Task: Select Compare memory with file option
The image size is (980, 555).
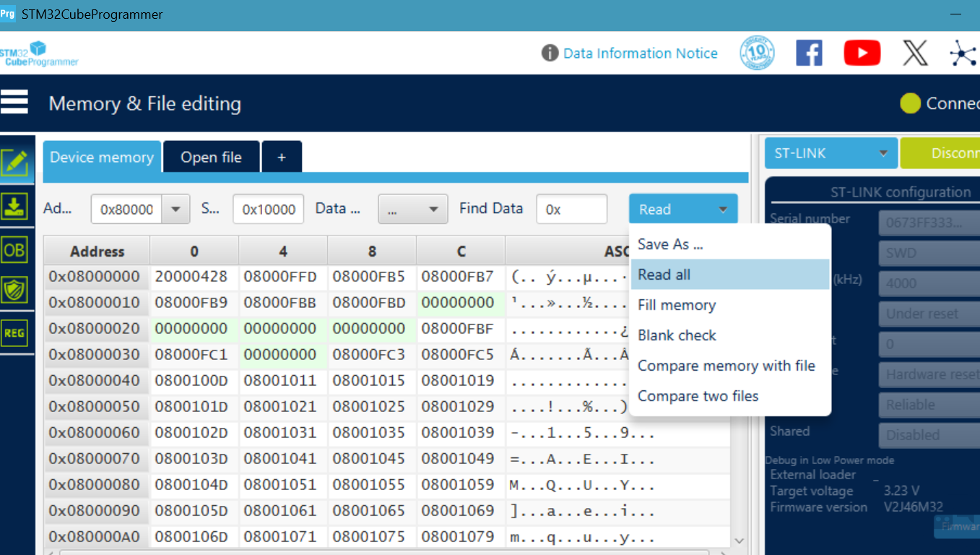Action: coord(726,366)
